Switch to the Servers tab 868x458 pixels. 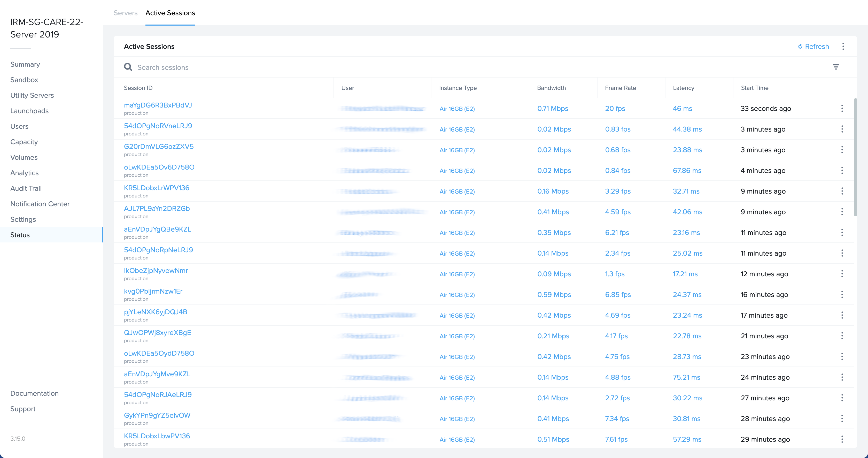tap(125, 13)
